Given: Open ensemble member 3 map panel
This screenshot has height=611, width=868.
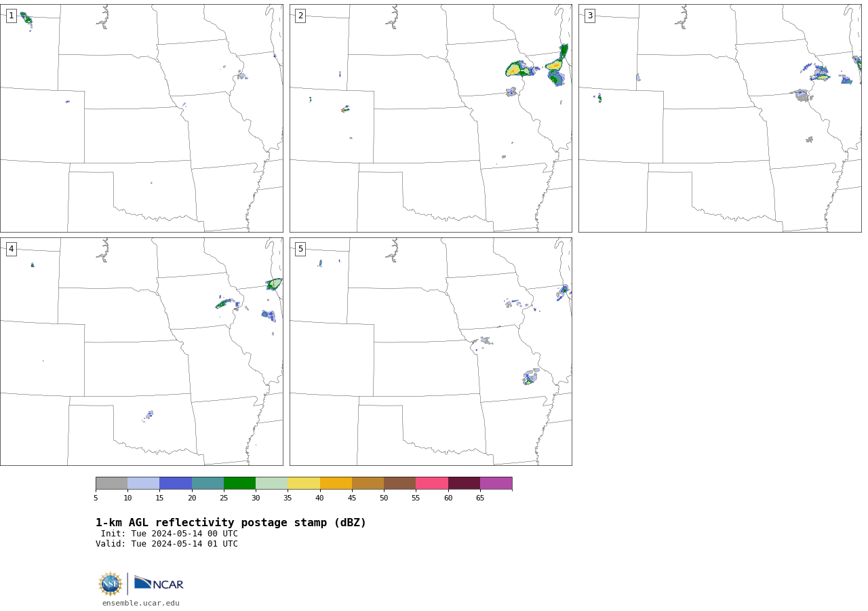Looking at the screenshot, I should point(719,118).
